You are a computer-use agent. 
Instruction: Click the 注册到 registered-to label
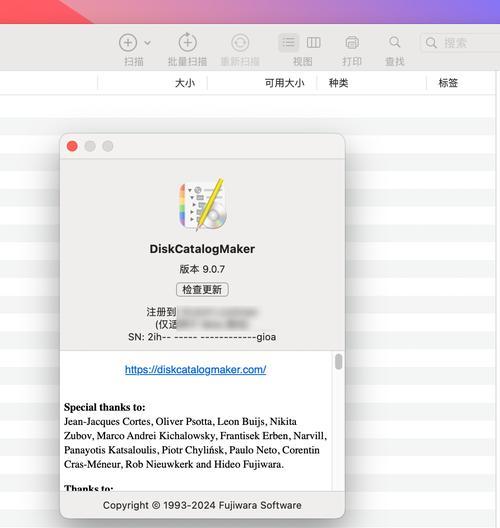161,312
